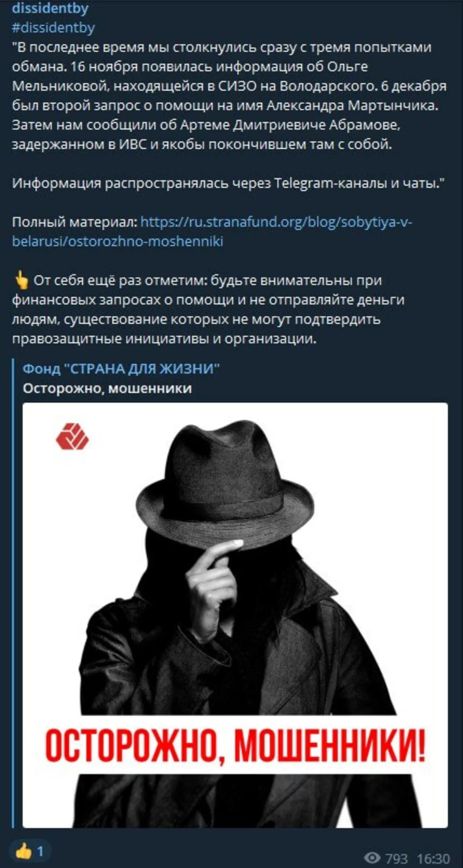Click the #dissidentby hashtag

[53, 28]
